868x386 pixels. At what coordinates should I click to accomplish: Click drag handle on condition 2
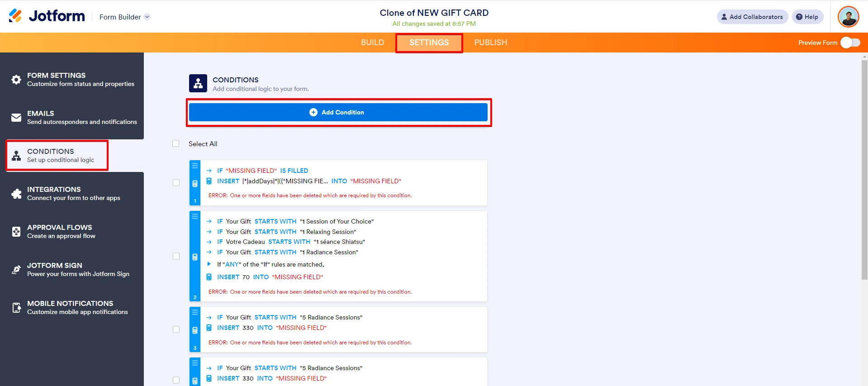195,216
